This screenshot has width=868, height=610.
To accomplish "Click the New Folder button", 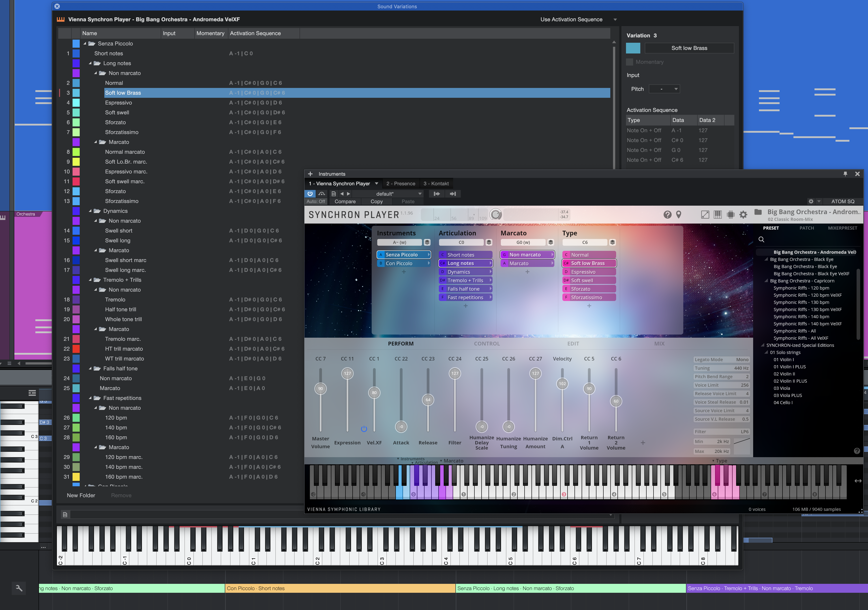I will tap(81, 495).
